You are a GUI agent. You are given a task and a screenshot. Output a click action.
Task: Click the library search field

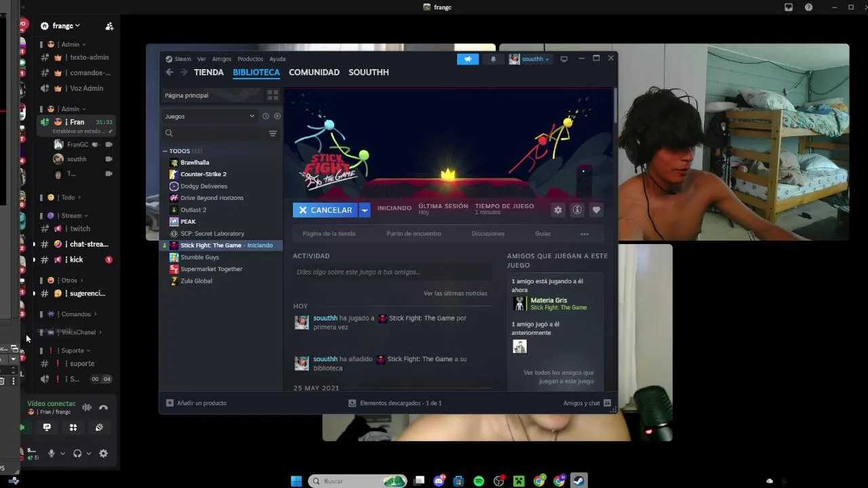[x=216, y=134]
